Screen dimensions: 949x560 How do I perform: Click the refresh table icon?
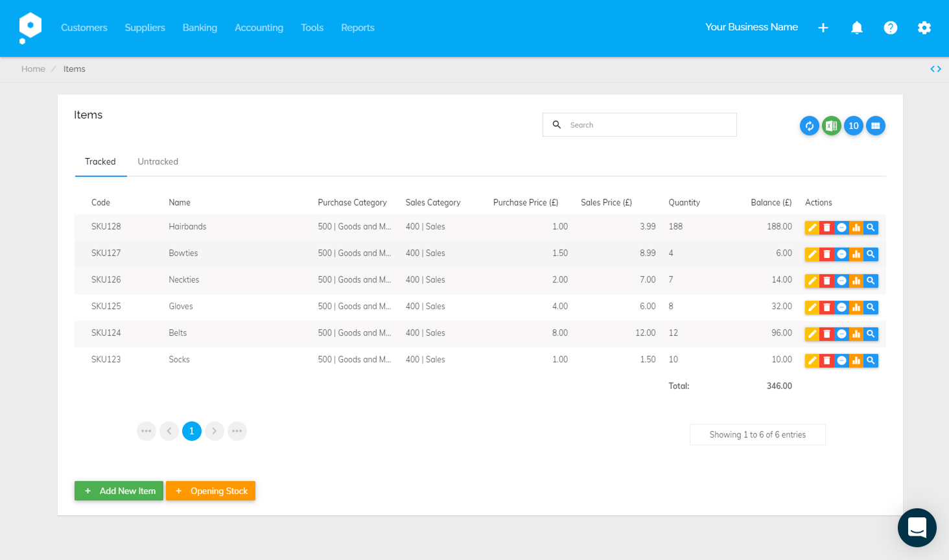pos(809,126)
